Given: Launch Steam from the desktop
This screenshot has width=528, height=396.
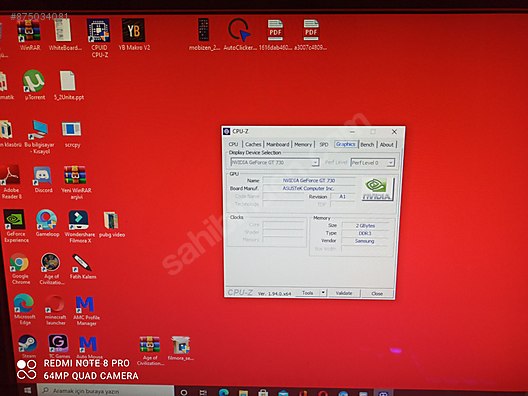Looking at the screenshot, I should click(28, 346).
